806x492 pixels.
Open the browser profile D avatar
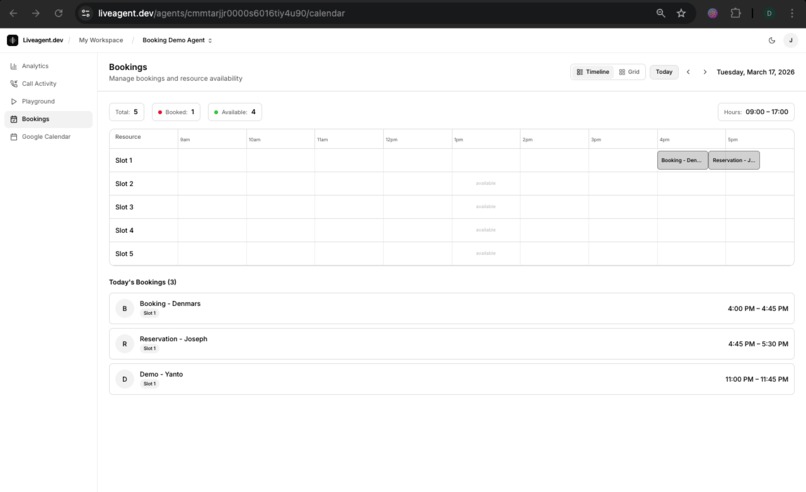pyautogui.click(x=769, y=13)
